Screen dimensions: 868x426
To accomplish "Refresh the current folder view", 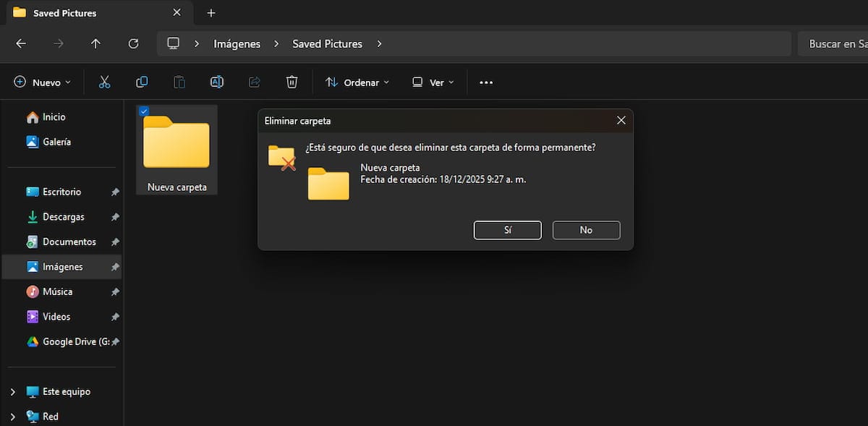I will tap(133, 43).
